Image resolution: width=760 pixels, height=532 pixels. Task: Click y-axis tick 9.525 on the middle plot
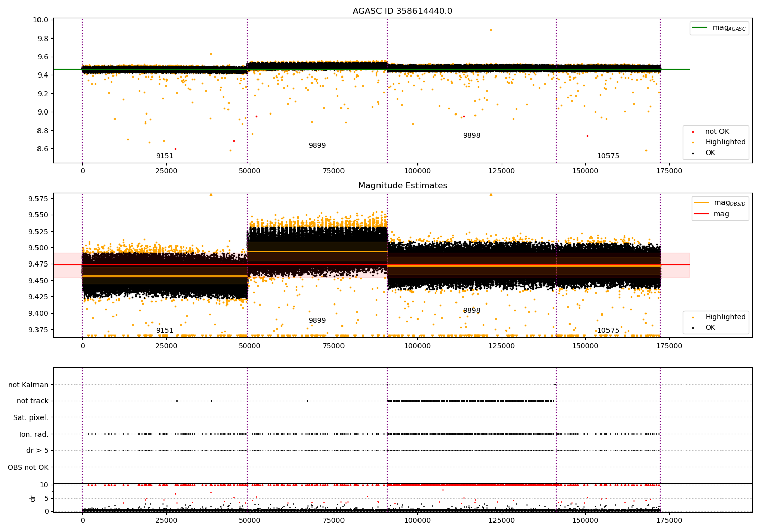(39, 232)
